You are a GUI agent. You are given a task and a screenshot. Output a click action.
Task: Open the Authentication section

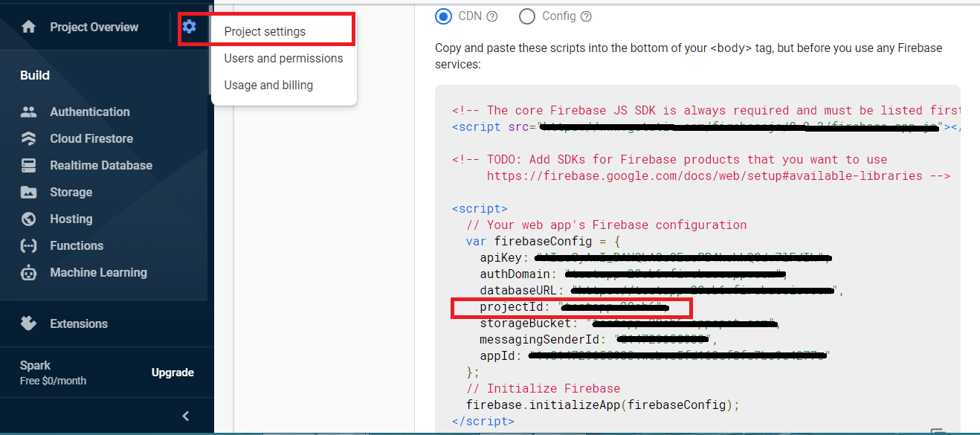(89, 112)
